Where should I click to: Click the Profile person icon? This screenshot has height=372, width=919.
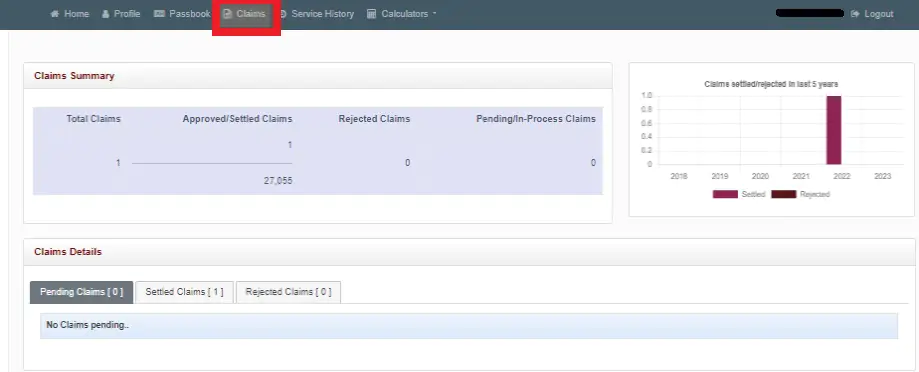coord(105,14)
